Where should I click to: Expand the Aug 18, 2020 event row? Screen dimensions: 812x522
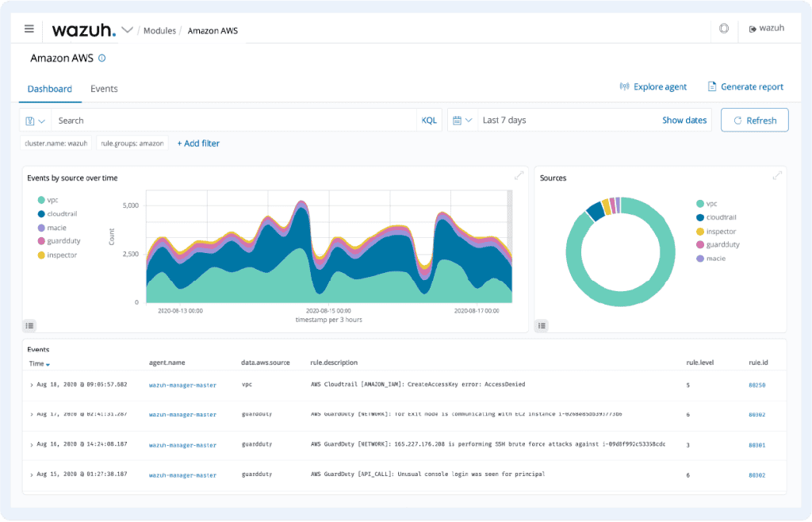pyautogui.click(x=32, y=385)
